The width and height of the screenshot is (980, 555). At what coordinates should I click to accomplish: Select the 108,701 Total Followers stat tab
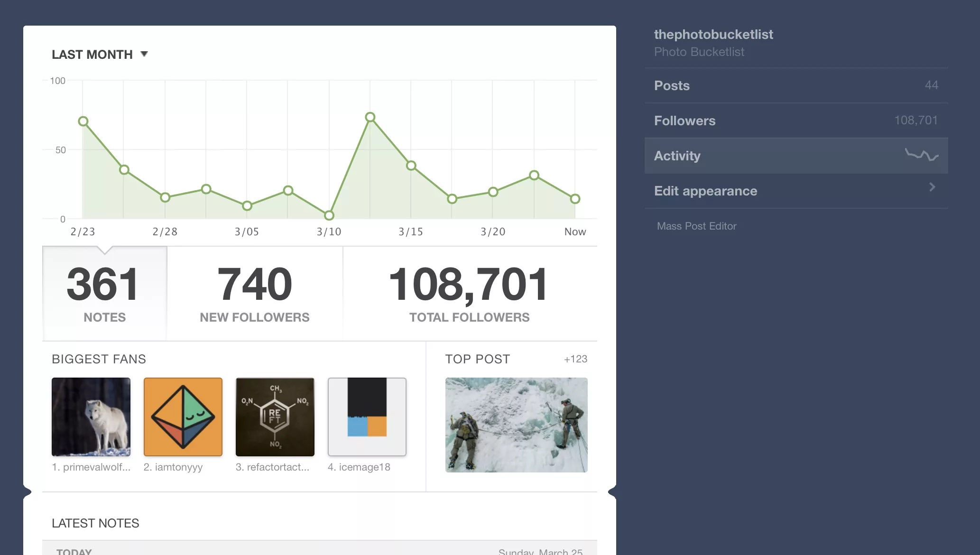click(x=469, y=294)
